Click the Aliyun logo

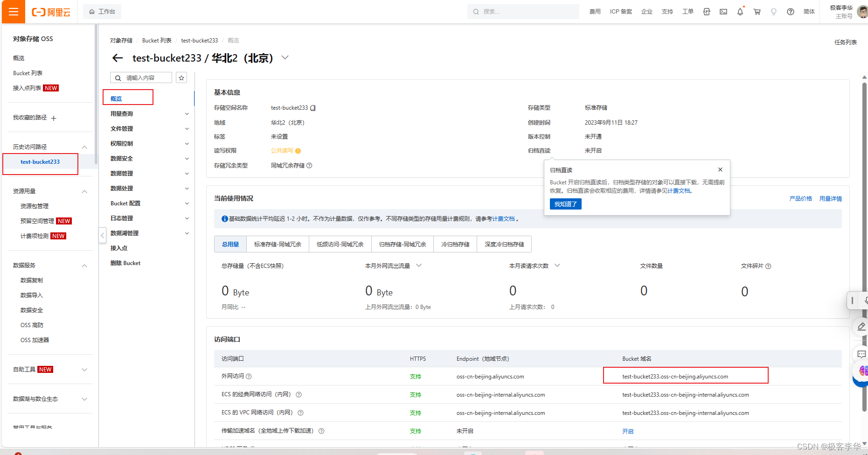click(51, 12)
